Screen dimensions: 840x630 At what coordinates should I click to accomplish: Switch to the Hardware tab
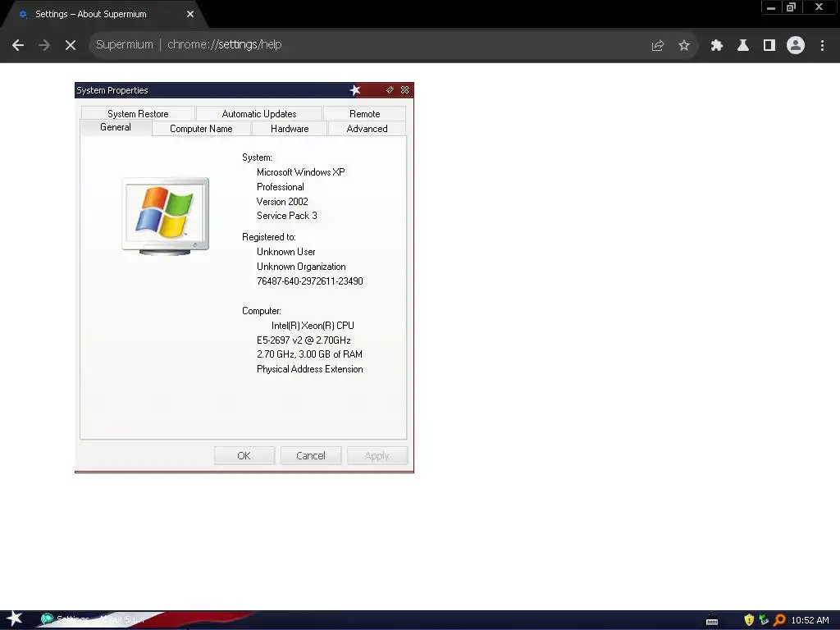pyautogui.click(x=290, y=129)
